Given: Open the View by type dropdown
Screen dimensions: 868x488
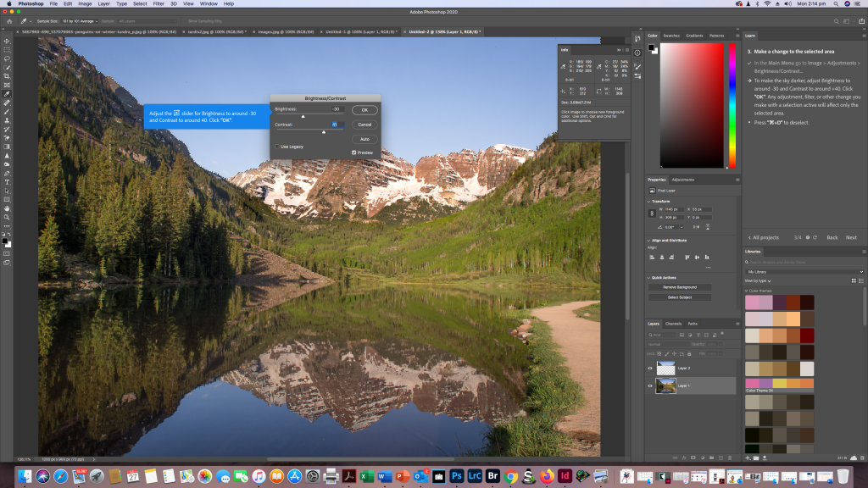Looking at the screenshot, I should pyautogui.click(x=759, y=280).
